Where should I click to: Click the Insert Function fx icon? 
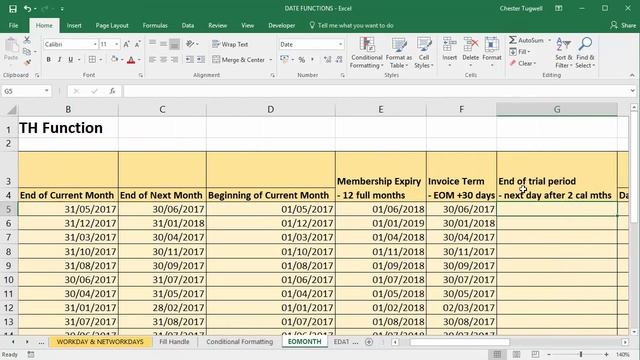coord(112,91)
